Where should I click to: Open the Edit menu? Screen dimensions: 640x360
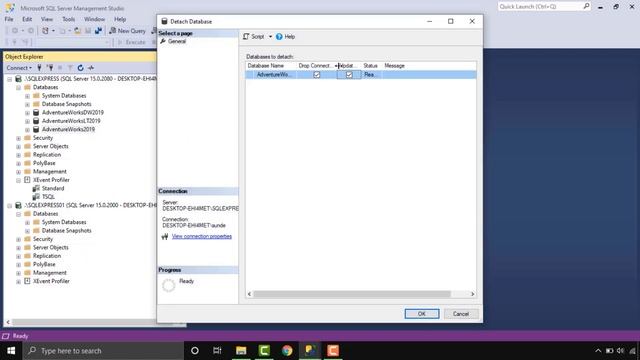click(27, 19)
